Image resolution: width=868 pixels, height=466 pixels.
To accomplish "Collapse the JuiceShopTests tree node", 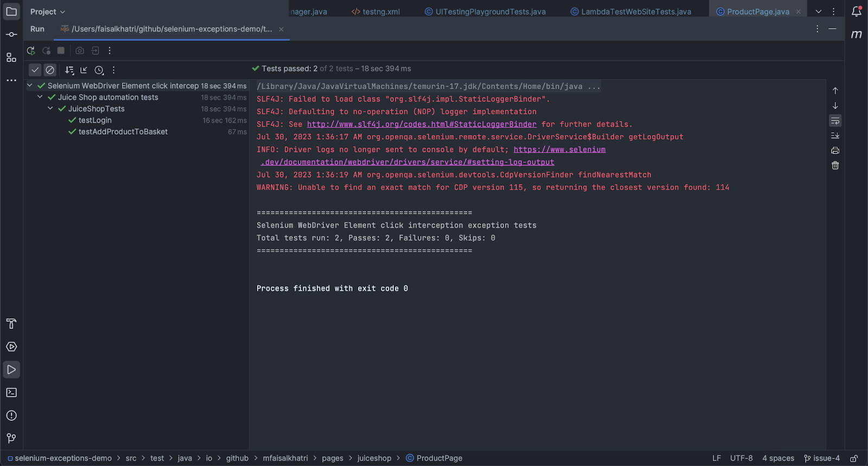I will (50, 108).
